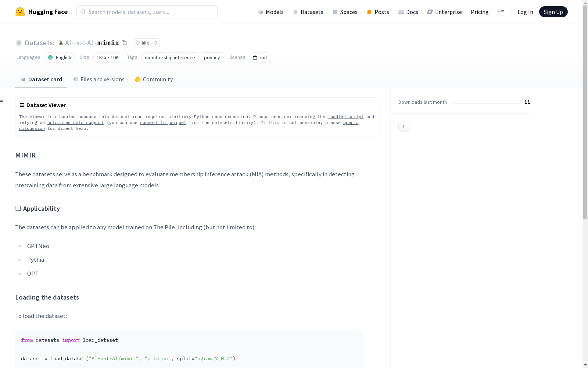The height and width of the screenshot is (368, 588).
Task: Click the heart like icon
Action: pyautogui.click(x=138, y=43)
